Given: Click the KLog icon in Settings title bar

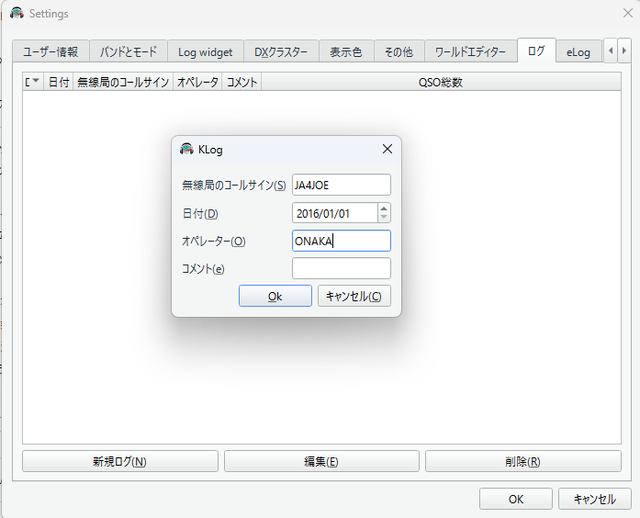Looking at the screenshot, I should tap(17, 13).
